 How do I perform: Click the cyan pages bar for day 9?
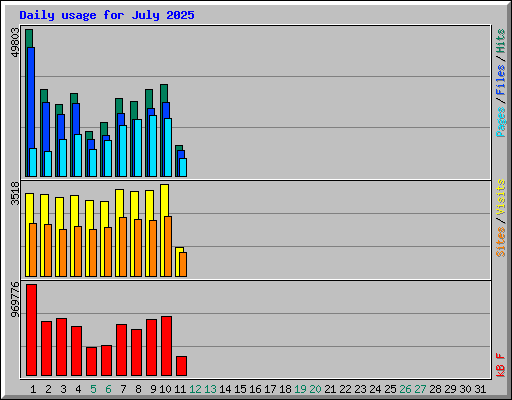(153, 146)
